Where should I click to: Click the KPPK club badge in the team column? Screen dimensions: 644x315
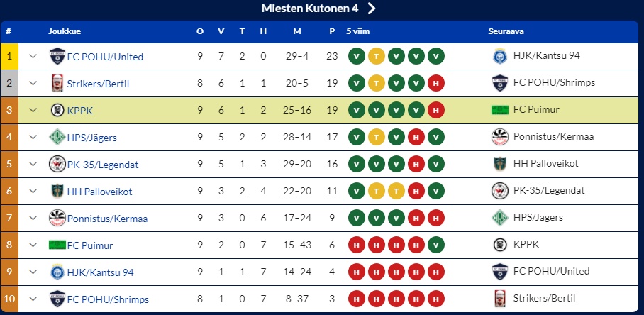(x=57, y=110)
